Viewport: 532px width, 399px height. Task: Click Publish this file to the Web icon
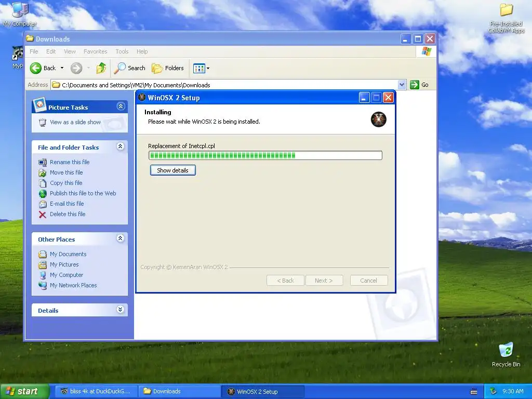pos(43,193)
